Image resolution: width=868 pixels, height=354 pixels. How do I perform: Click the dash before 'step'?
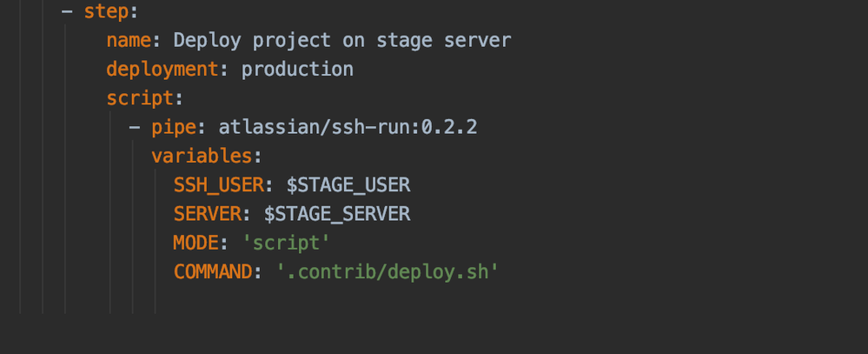tap(67, 11)
